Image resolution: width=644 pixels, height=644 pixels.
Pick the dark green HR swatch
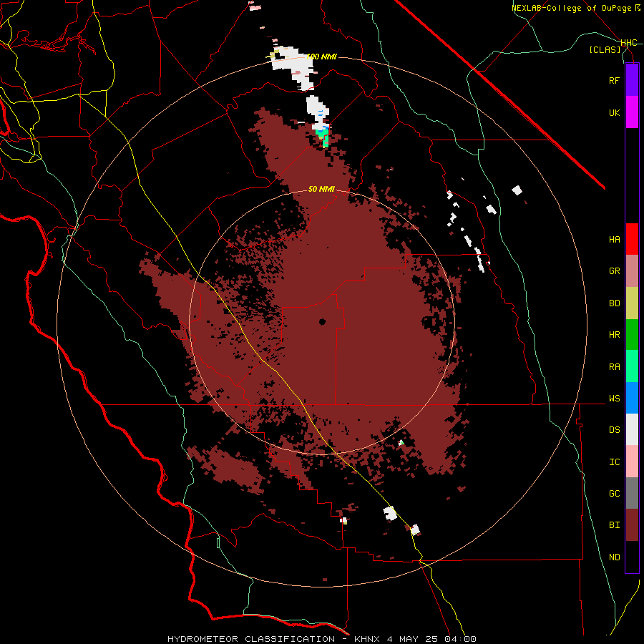pyautogui.click(x=632, y=335)
